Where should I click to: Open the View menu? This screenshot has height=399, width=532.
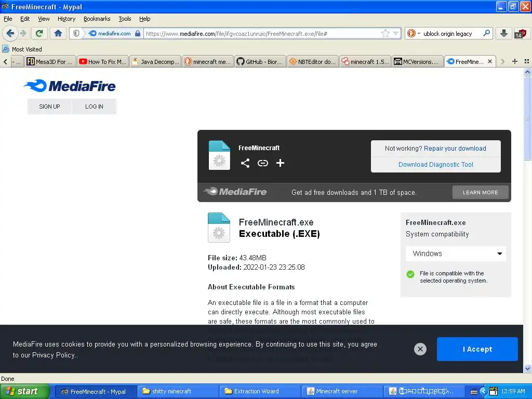(x=44, y=19)
